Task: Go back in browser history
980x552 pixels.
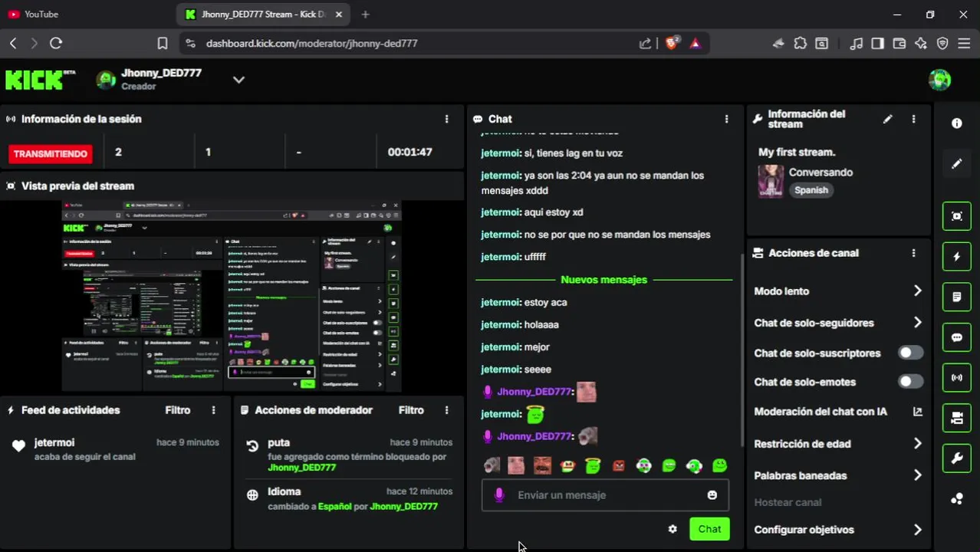Action: click(13, 44)
